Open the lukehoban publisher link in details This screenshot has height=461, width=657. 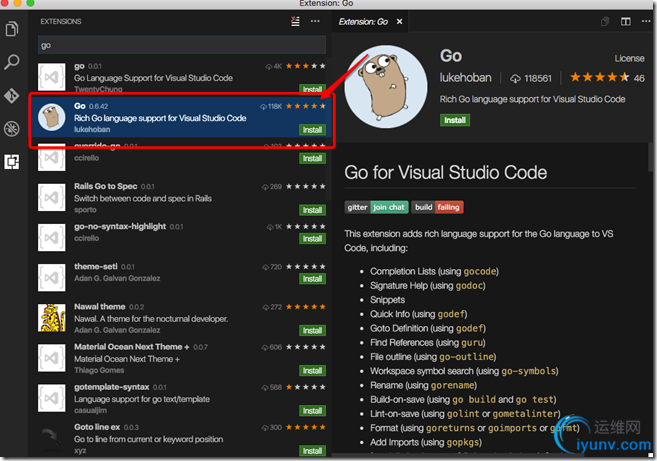point(466,78)
